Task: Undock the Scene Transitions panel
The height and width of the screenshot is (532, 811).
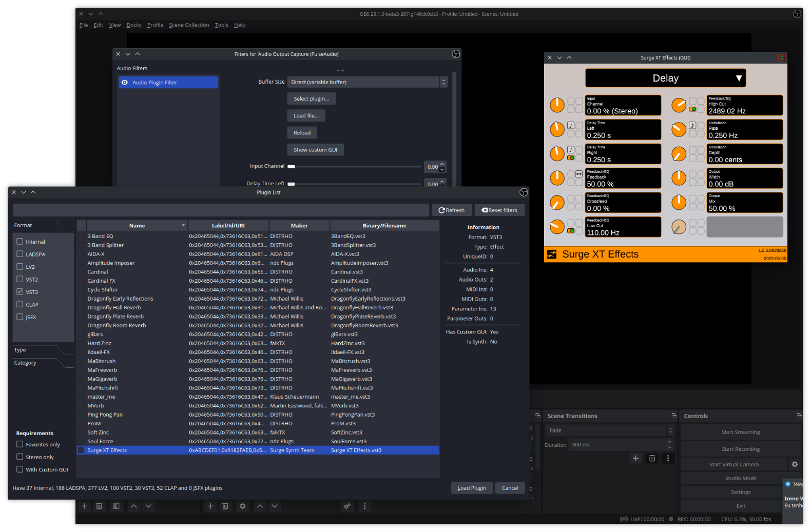Action: tap(674, 416)
